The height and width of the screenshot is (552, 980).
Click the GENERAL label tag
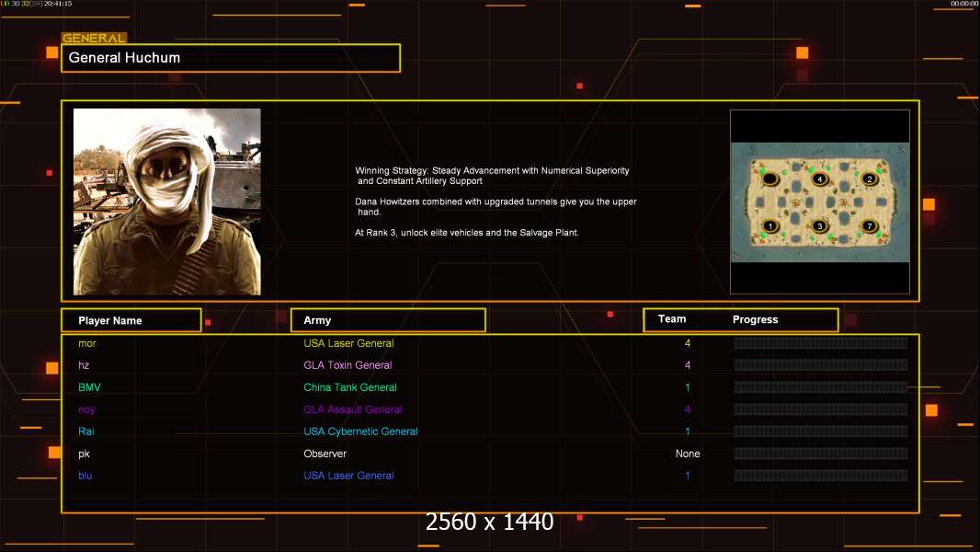click(x=94, y=38)
